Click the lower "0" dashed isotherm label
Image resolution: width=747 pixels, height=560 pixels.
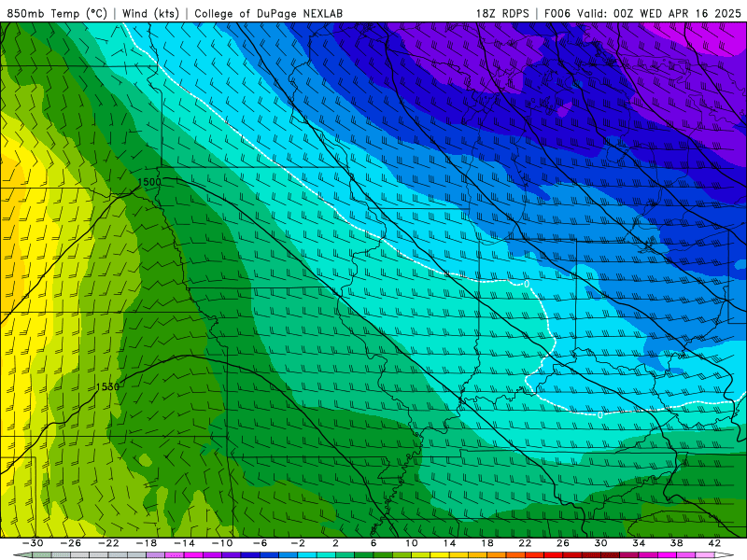coord(599,414)
